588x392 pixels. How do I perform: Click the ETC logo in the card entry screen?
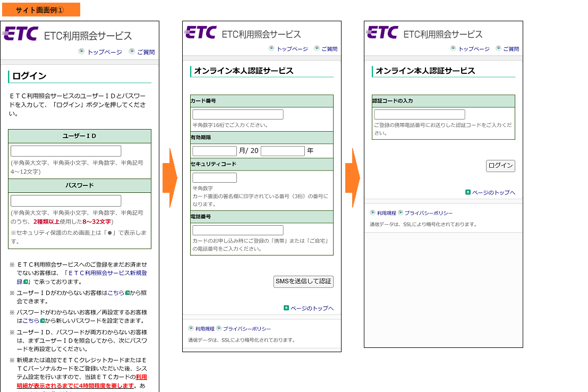(200, 32)
